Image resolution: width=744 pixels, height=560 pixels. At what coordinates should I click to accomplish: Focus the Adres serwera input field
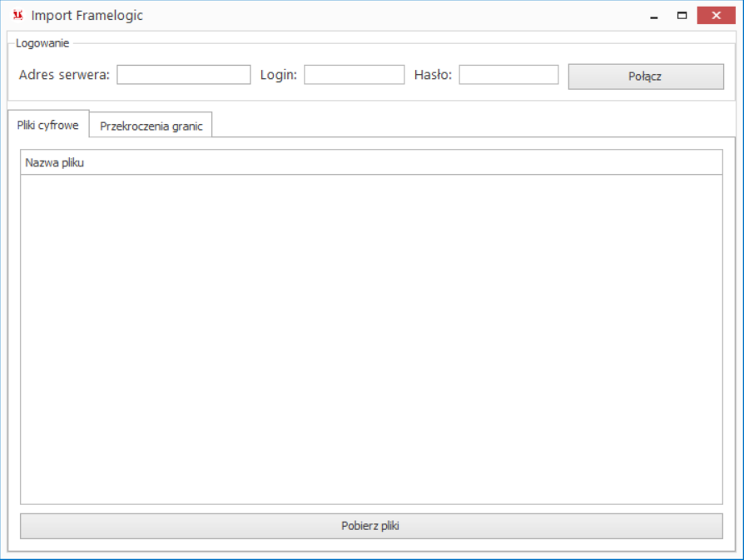184,75
